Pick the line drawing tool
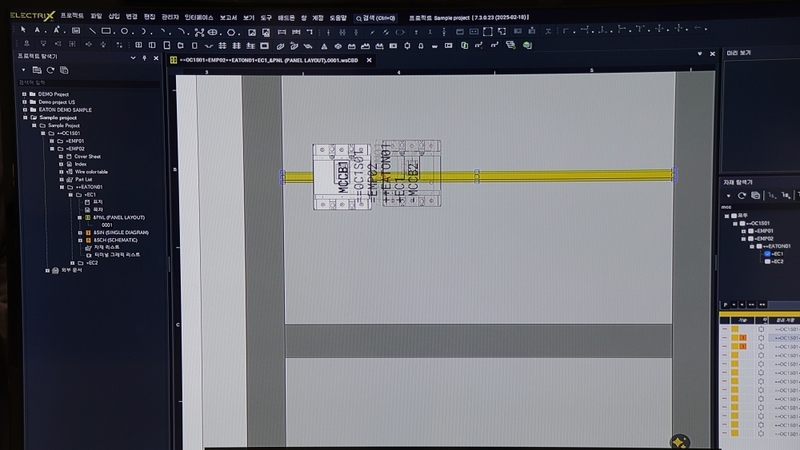 pyautogui.click(x=93, y=31)
